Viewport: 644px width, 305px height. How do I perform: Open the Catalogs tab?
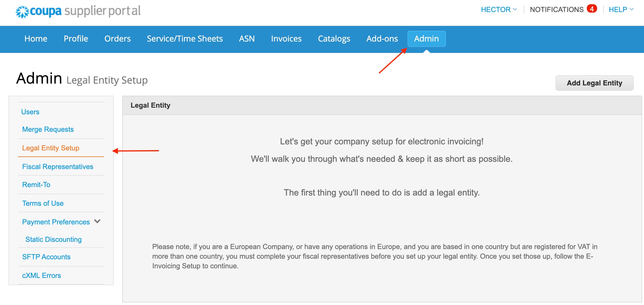[x=334, y=39]
